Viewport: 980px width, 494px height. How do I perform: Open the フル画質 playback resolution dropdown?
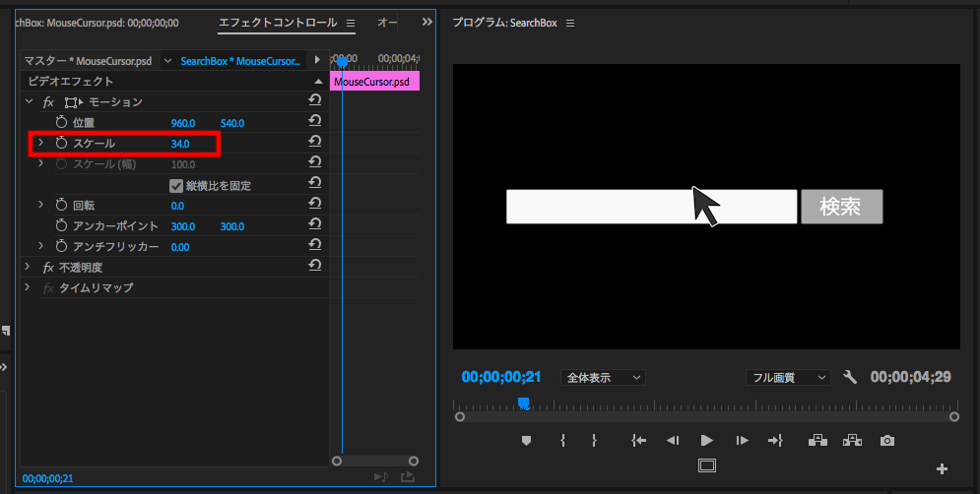pyautogui.click(x=787, y=377)
